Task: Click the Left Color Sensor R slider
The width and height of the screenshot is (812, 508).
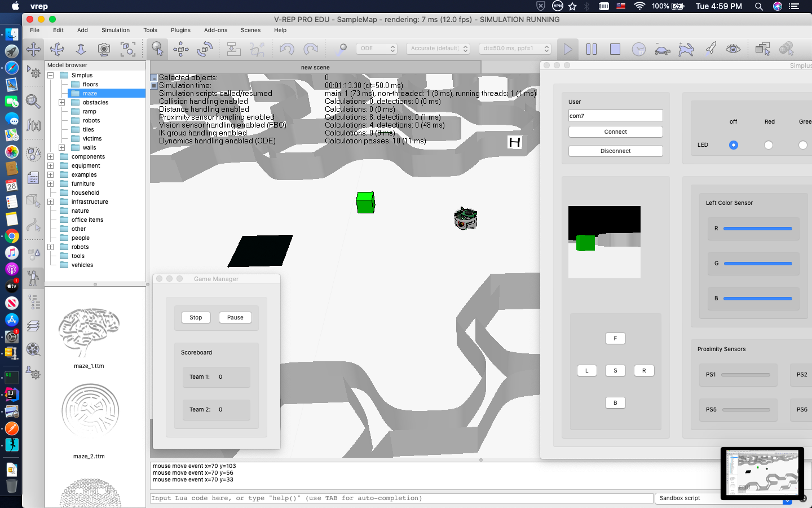Action: click(758, 229)
